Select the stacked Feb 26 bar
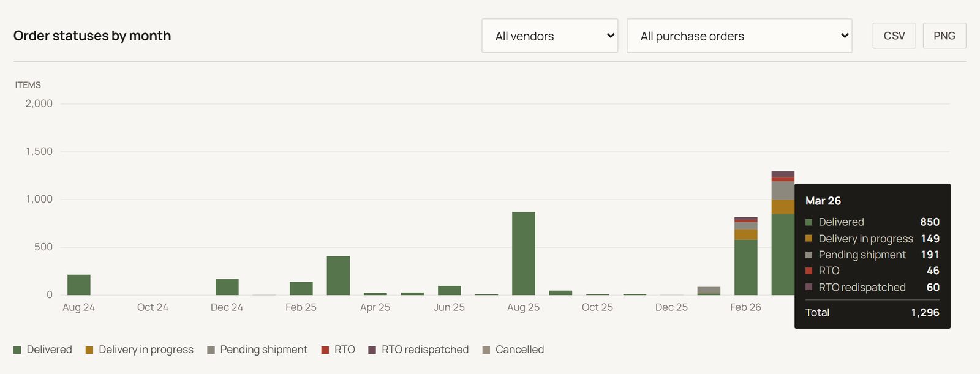This screenshot has height=374, width=980. [x=746, y=256]
